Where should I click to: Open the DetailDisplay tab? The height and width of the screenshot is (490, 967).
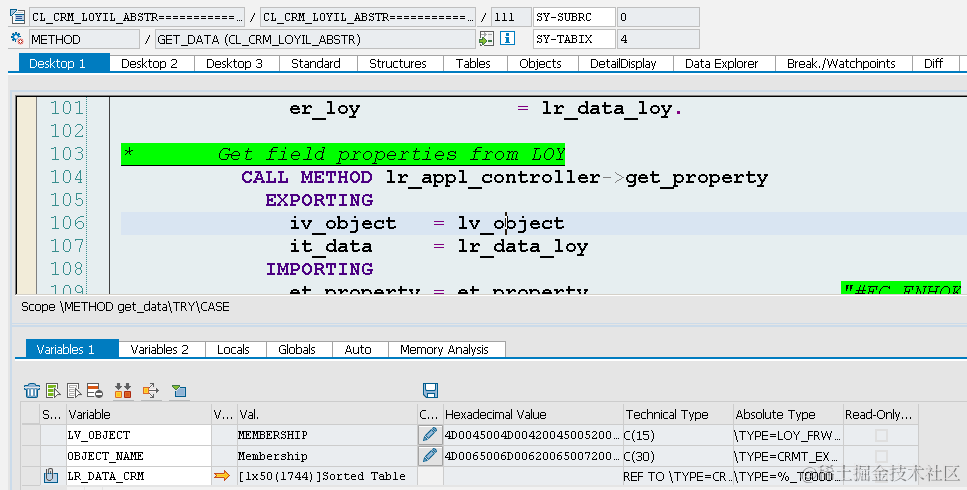[x=625, y=63]
